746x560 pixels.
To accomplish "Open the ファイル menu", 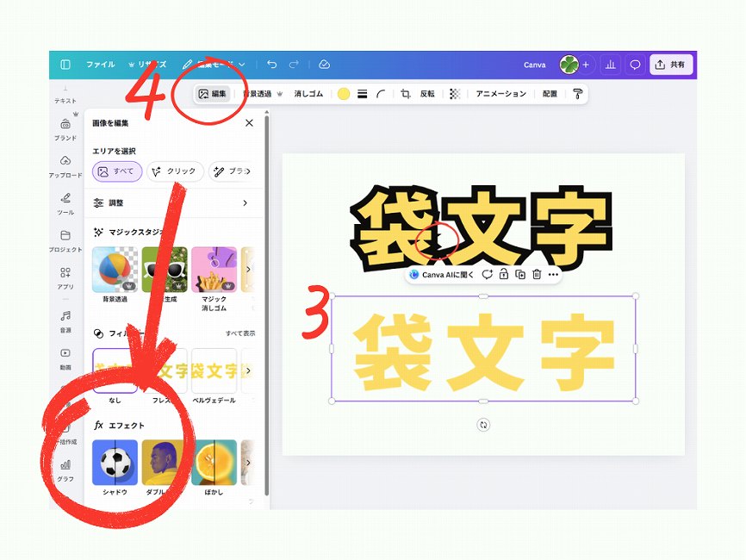I will click(100, 65).
